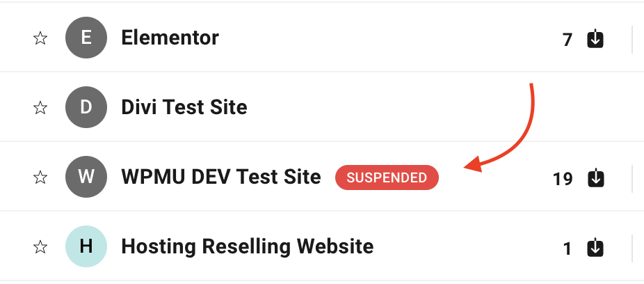Install the update for Hosting Reselling Website
This screenshot has height=284, width=644.
[x=595, y=248]
